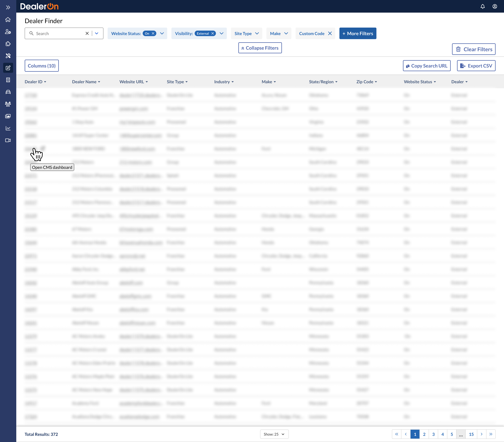
Task: Sort by Dealer column header
Action: click(459, 82)
